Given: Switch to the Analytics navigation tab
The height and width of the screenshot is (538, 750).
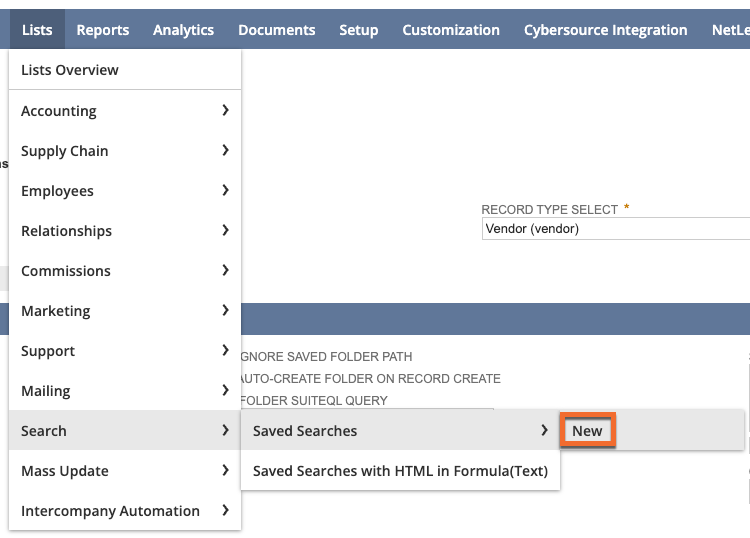Looking at the screenshot, I should [x=183, y=30].
